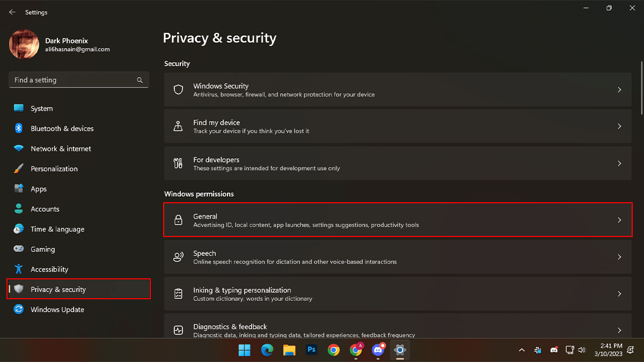
Task: Show hidden system tray icons
Action: pos(522,350)
